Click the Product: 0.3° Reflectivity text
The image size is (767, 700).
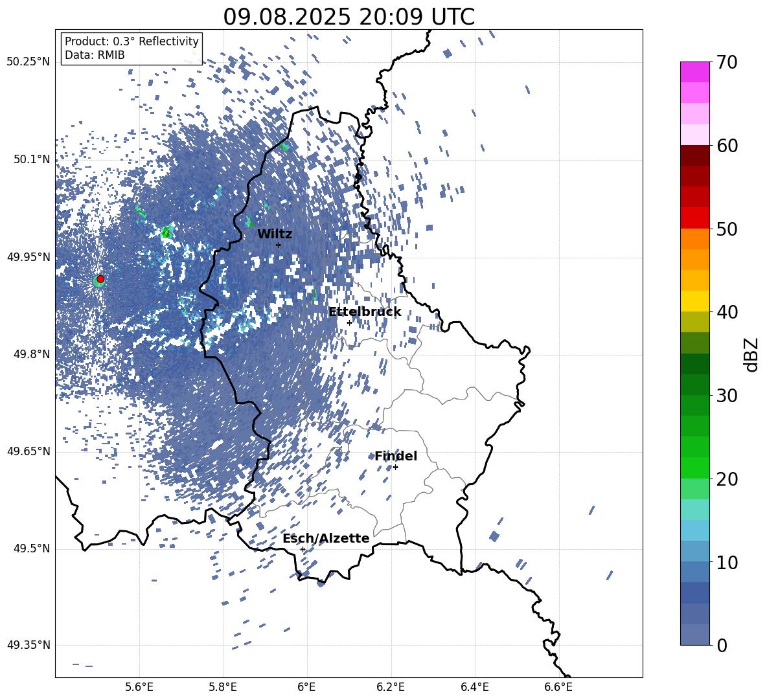132,41
